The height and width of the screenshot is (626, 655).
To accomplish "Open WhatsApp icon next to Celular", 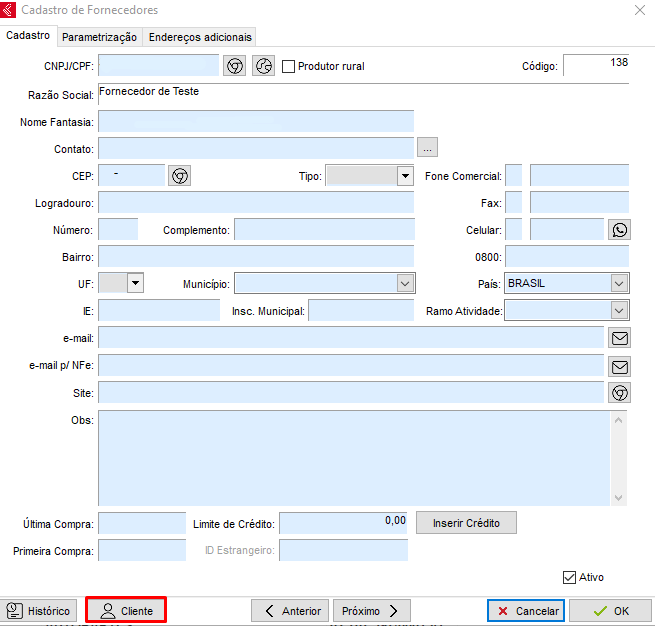I will pyautogui.click(x=619, y=230).
